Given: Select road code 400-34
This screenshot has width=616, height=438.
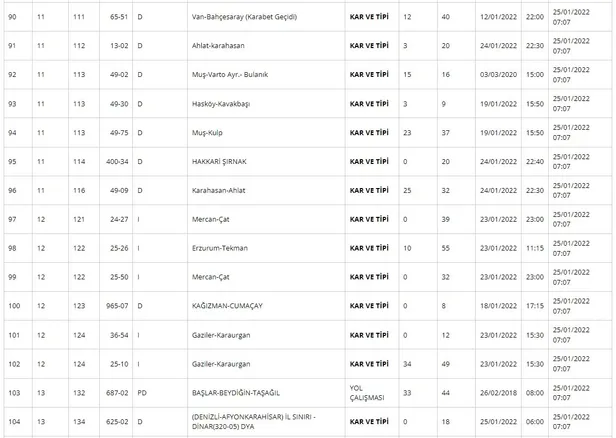Looking at the screenshot, I should (x=118, y=161).
